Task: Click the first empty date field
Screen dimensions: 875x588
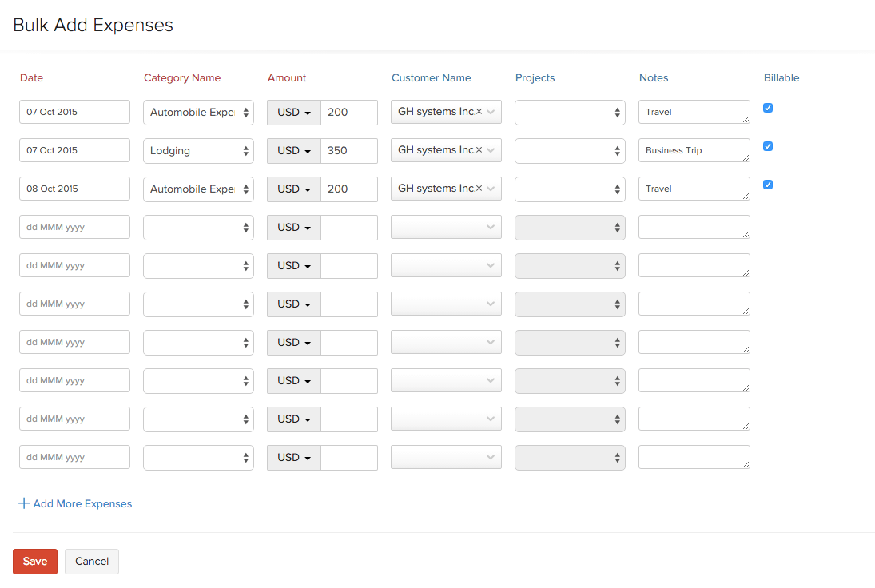Action: click(x=74, y=227)
